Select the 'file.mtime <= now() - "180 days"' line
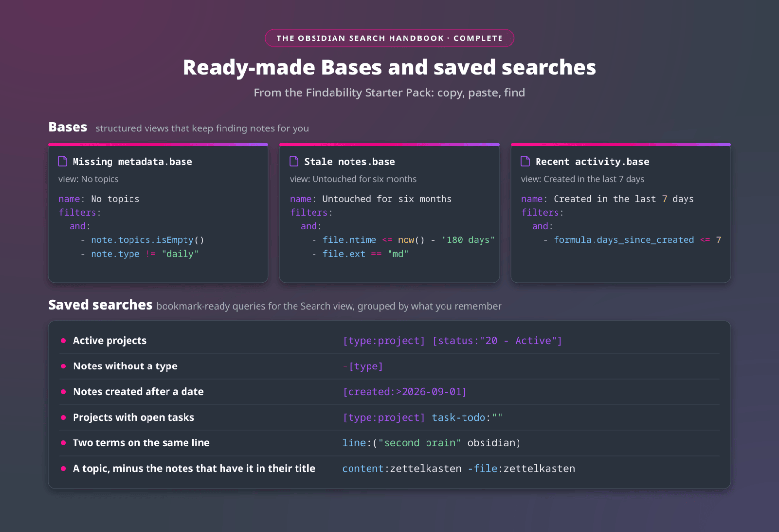Image resolution: width=779 pixels, height=532 pixels. pos(404,240)
